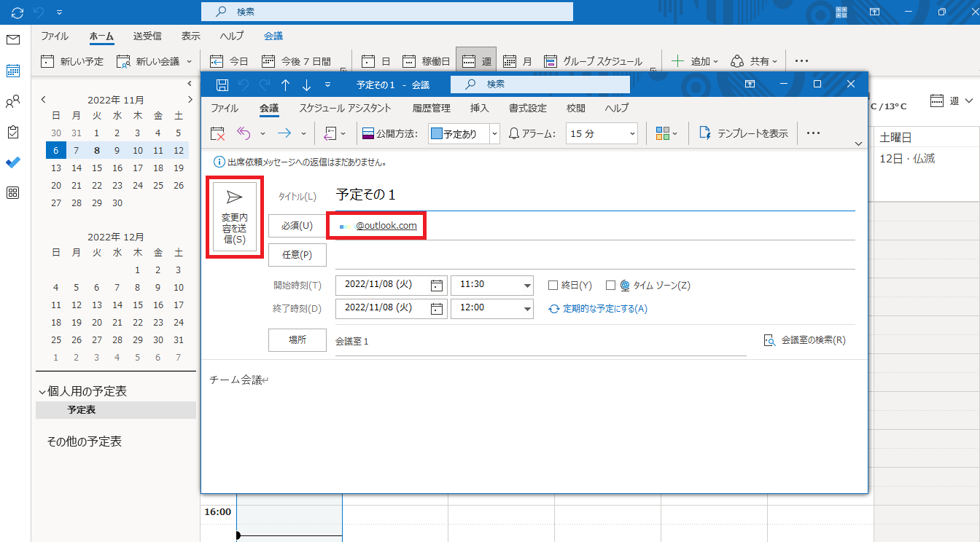Enable the 終日 all-day checkbox
Screen dimensions: 980x542
tap(553, 286)
